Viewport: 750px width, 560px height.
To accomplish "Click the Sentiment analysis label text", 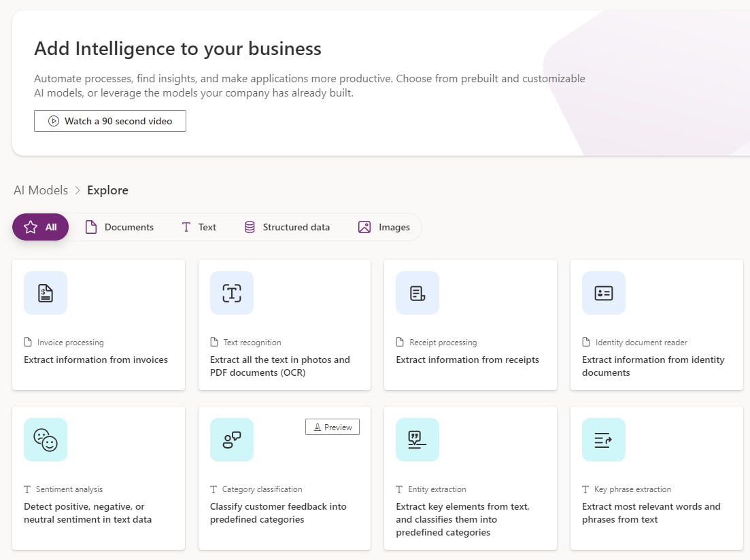I will [69, 489].
